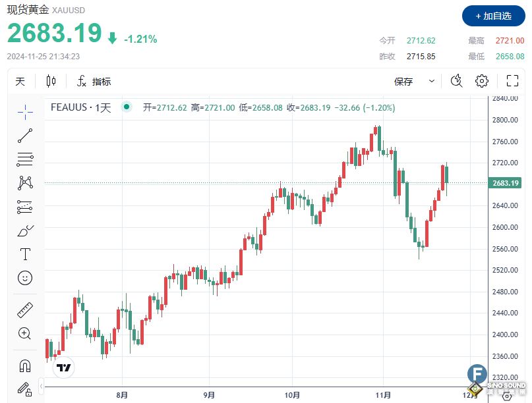Viewport: 532px width, 403px height.
Task: Select the text annotation tool
Action: [x=25, y=254]
